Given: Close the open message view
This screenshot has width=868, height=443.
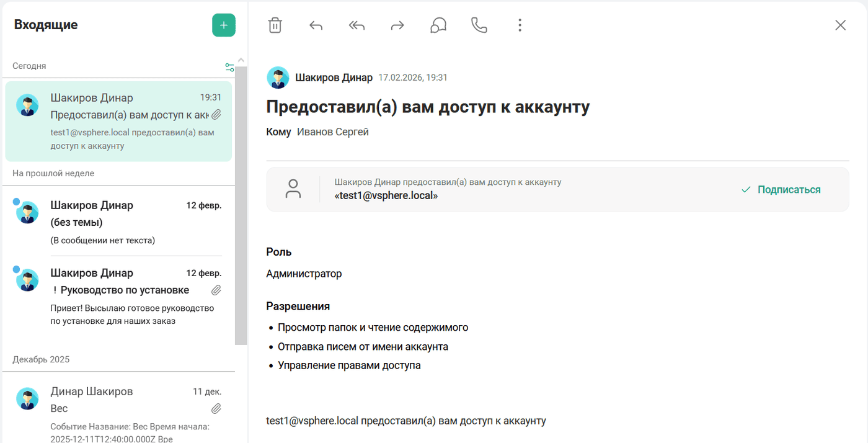Looking at the screenshot, I should point(840,25).
